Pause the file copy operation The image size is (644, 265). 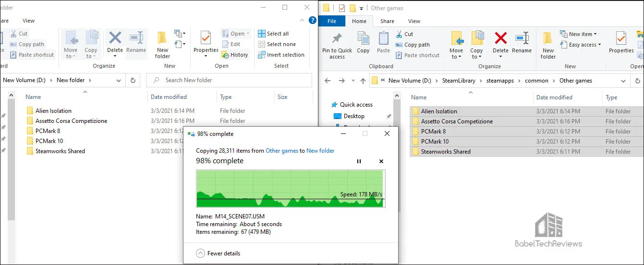359,161
